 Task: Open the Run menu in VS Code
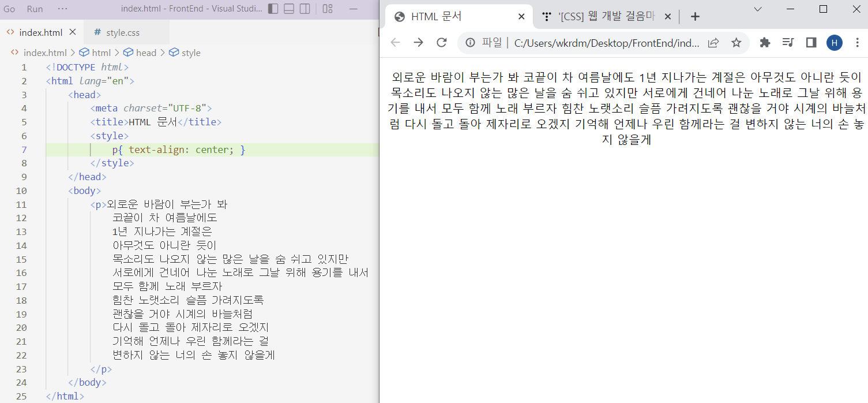[x=35, y=9]
